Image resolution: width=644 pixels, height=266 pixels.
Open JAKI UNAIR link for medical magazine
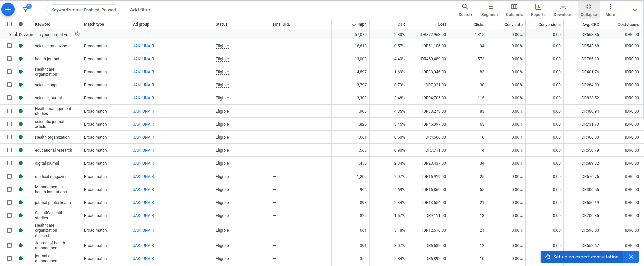click(143, 176)
